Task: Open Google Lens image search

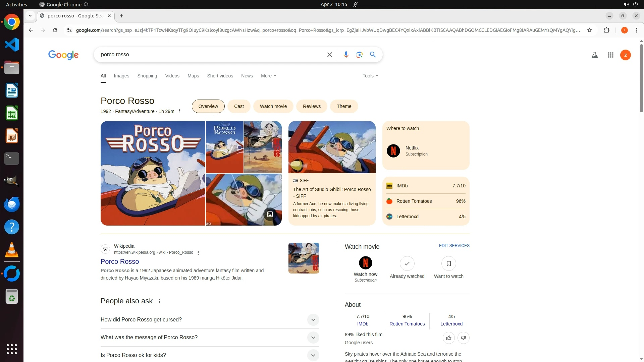Action: pos(359,55)
